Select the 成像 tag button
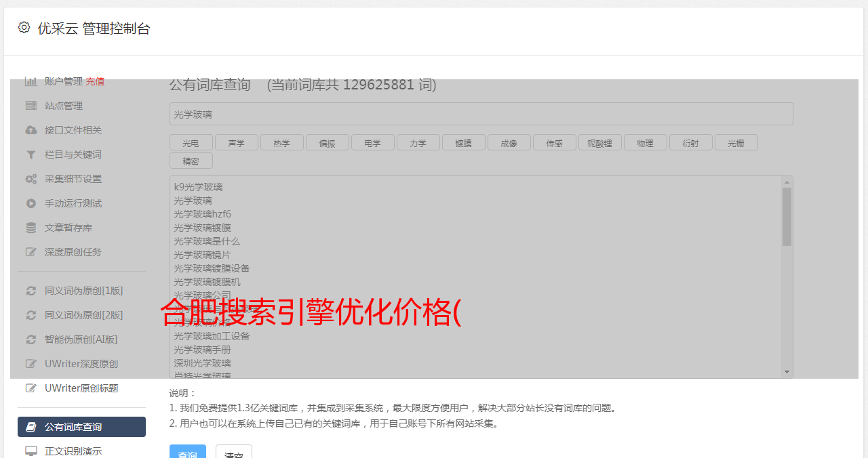 pyautogui.click(x=509, y=142)
